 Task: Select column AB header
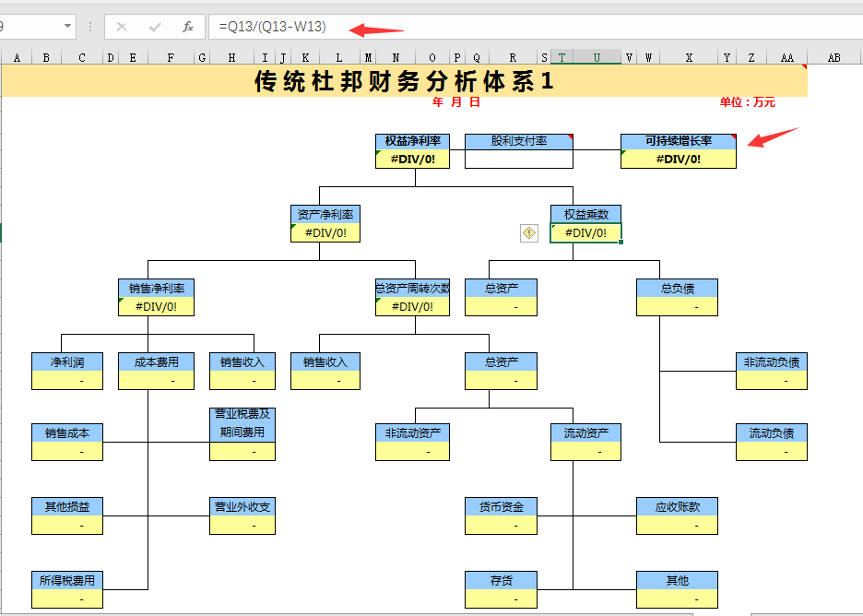[833, 57]
